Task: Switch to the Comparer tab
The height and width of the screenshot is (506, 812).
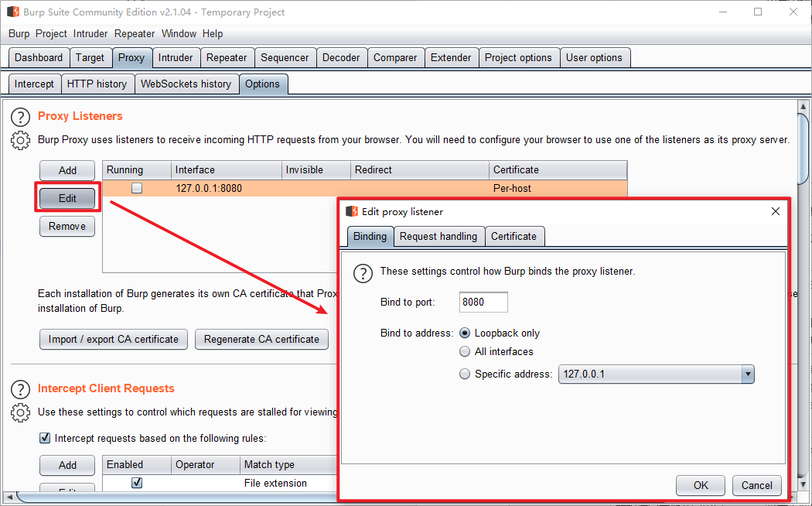Action: pos(395,57)
